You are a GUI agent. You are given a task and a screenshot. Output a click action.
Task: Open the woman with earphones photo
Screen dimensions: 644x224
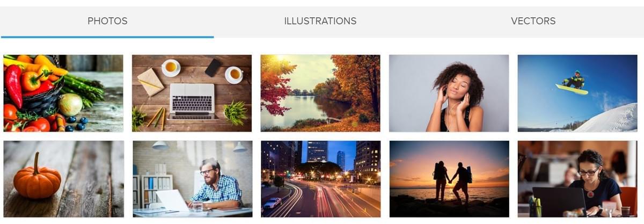[449, 93]
